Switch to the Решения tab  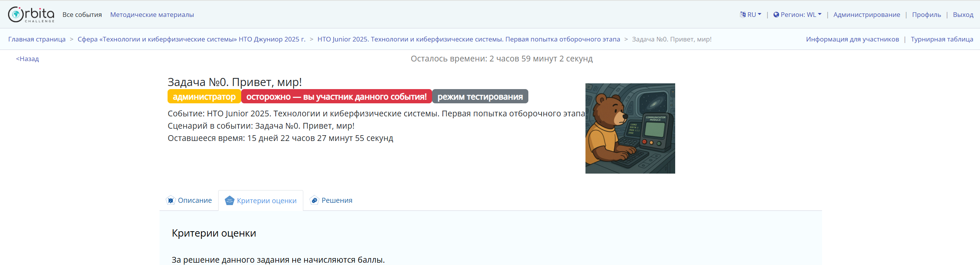337,200
